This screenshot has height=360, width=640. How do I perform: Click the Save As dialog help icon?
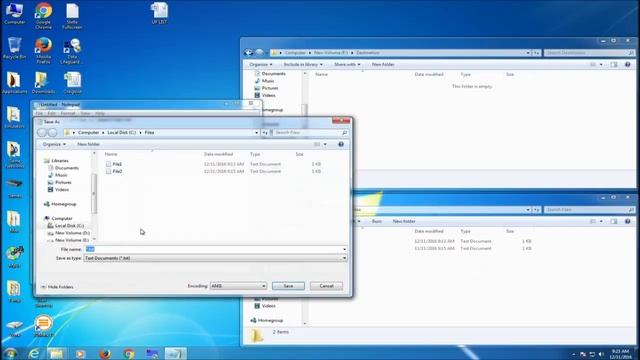(x=341, y=144)
